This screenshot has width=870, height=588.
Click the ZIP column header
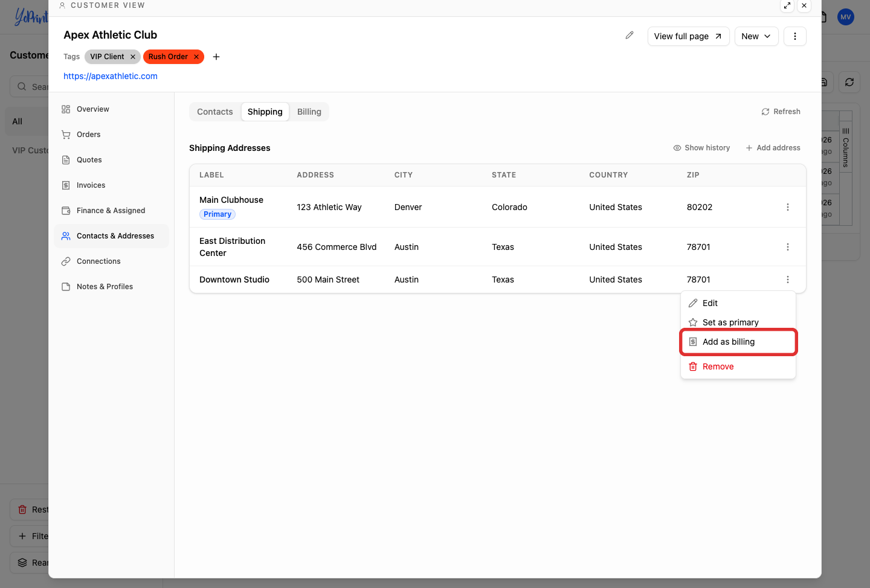tap(693, 175)
